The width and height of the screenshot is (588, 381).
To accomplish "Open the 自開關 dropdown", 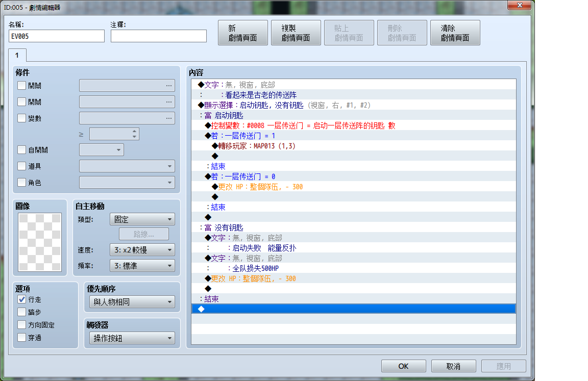I will pos(102,150).
